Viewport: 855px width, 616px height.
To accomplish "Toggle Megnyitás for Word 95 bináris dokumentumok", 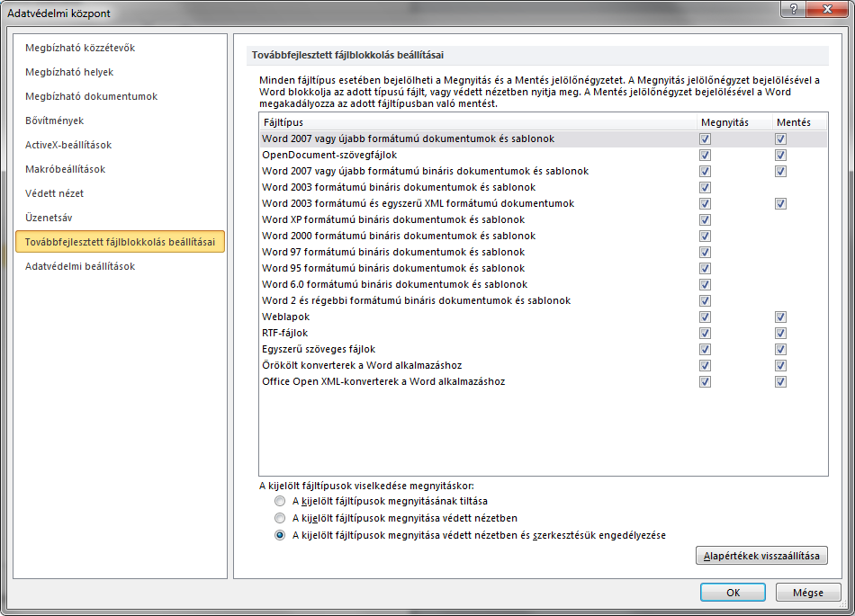I will pos(705,269).
